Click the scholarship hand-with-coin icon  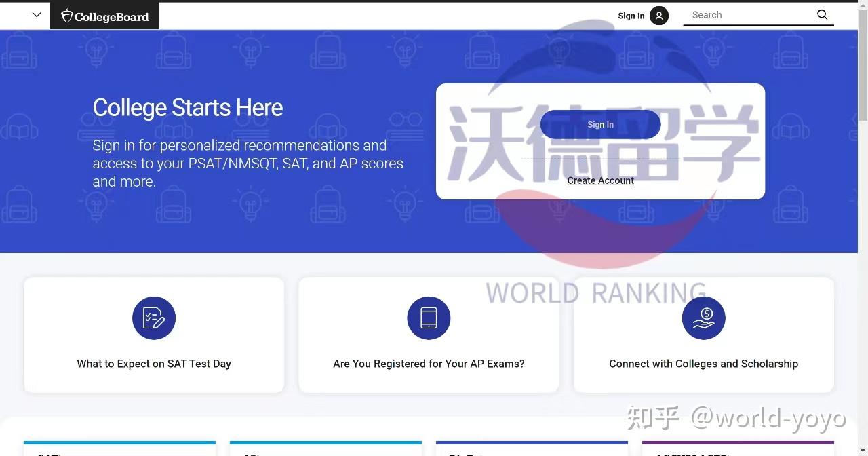[703, 318]
